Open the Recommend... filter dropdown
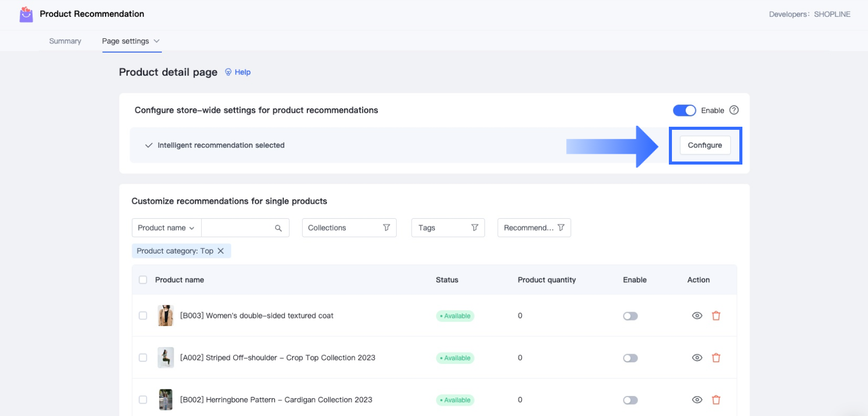Viewport: 868px width, 416px height. 534,228
